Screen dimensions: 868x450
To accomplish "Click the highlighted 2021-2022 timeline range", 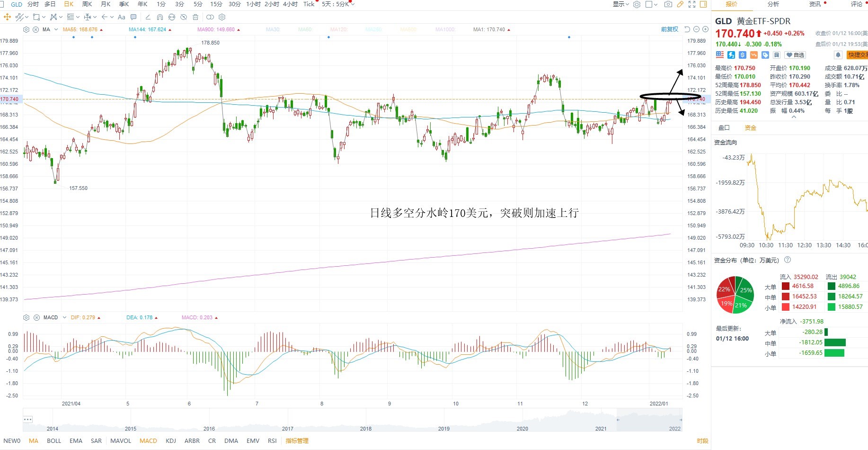I will tap(649, 420).
